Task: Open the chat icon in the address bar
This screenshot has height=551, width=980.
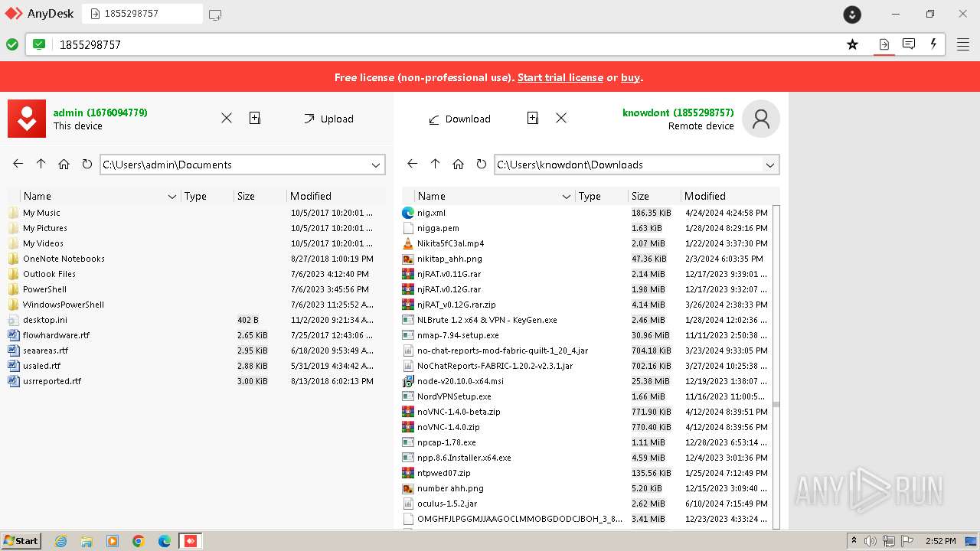Action: point(909,44)
